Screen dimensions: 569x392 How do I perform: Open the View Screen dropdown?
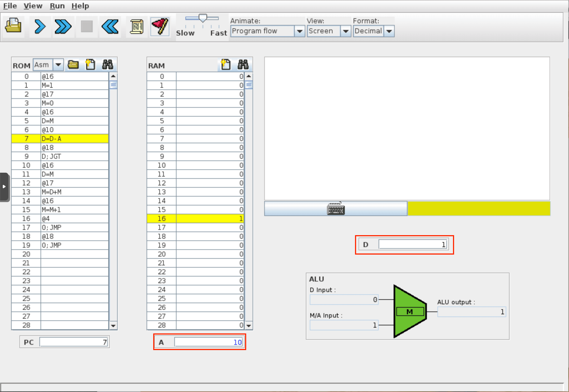(346, 31)
